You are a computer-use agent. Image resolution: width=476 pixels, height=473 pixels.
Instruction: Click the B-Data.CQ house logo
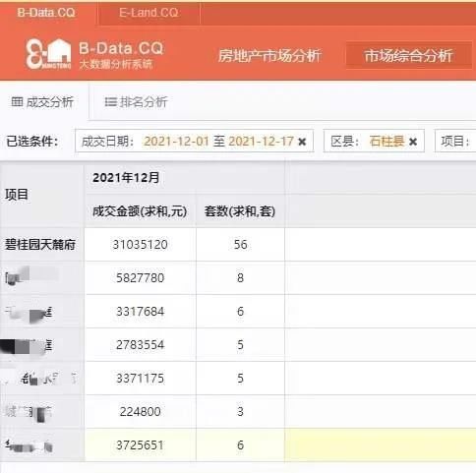pyautogui.click(x=48, y=54)
